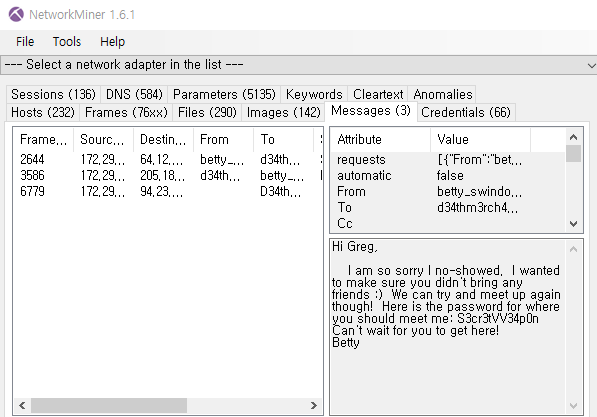597x417 pixels.
Task: Open the Tools menu
Action: pyautogui.click(x=67, y=42)
